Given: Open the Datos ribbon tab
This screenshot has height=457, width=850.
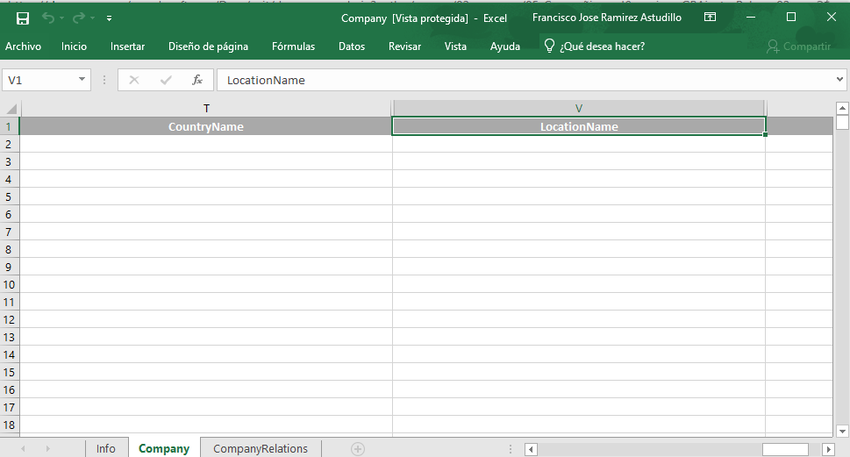Looking at the screenshot, I should [351, 46].
